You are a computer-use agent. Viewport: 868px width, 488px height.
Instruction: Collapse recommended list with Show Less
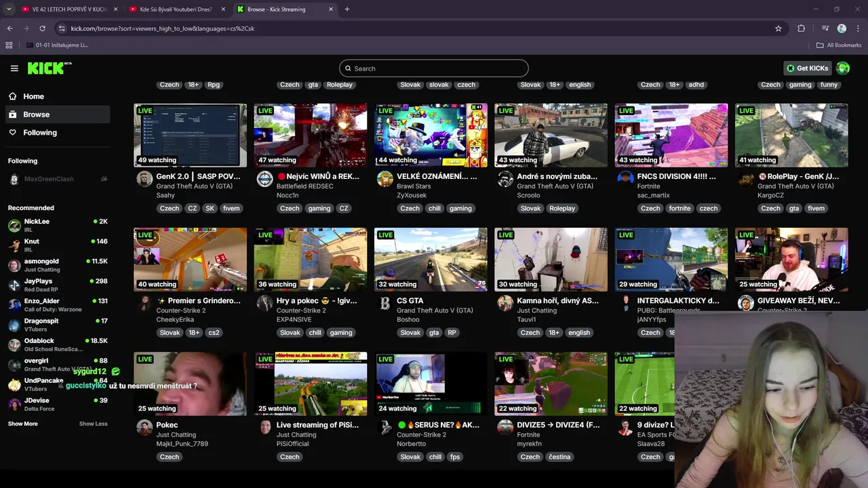[x=93, y=424]
